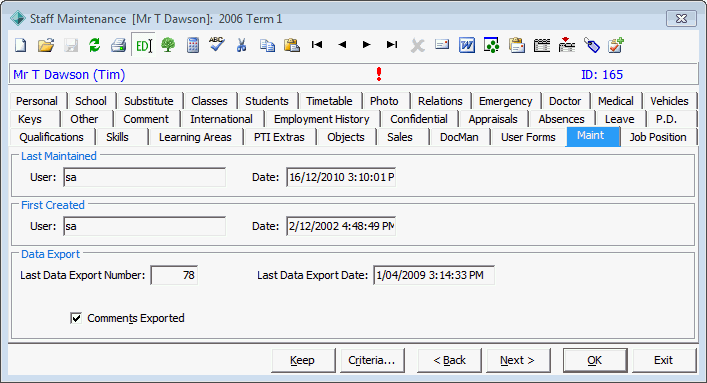The height and width of the screenshot is (383, 707).
Task: Go to first record arrow
Action: (x=317, y=45)
